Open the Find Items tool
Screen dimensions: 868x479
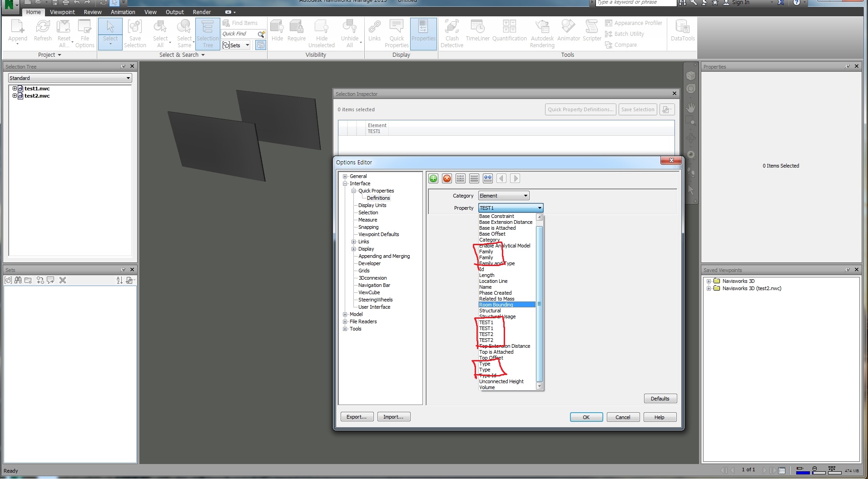240,23
